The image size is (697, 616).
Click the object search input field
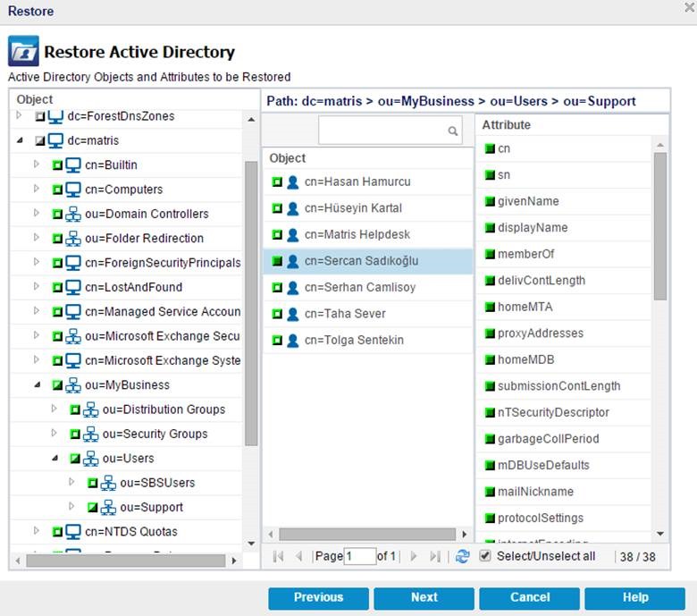pyautogui.click(x=390, y=131)
